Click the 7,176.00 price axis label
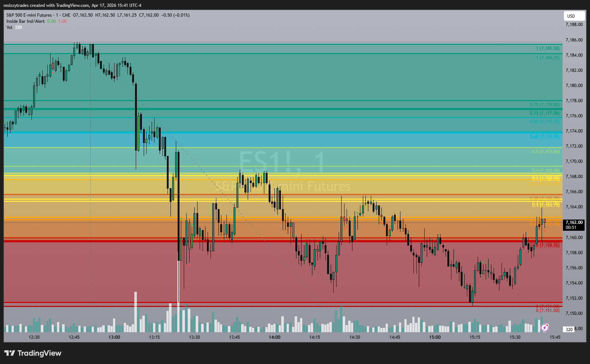The height and width of the screenshot is (364, 590). [x=574, y=116]
